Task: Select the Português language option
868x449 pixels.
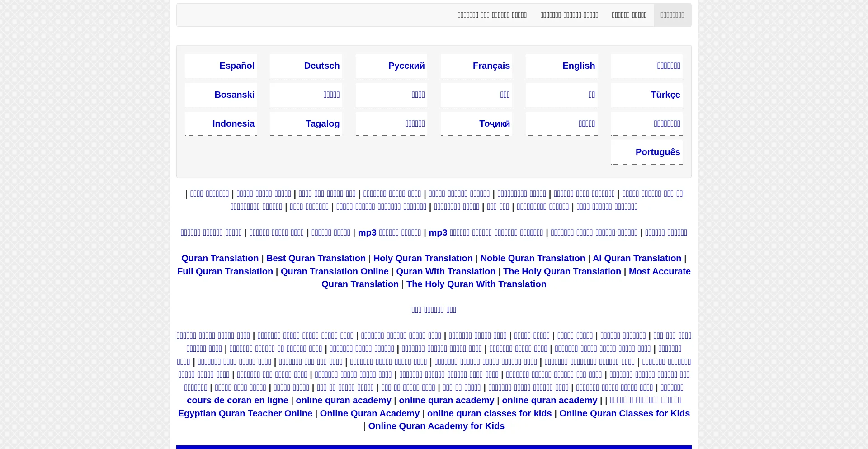Action: pyautogui.click(x=657, y=152)
